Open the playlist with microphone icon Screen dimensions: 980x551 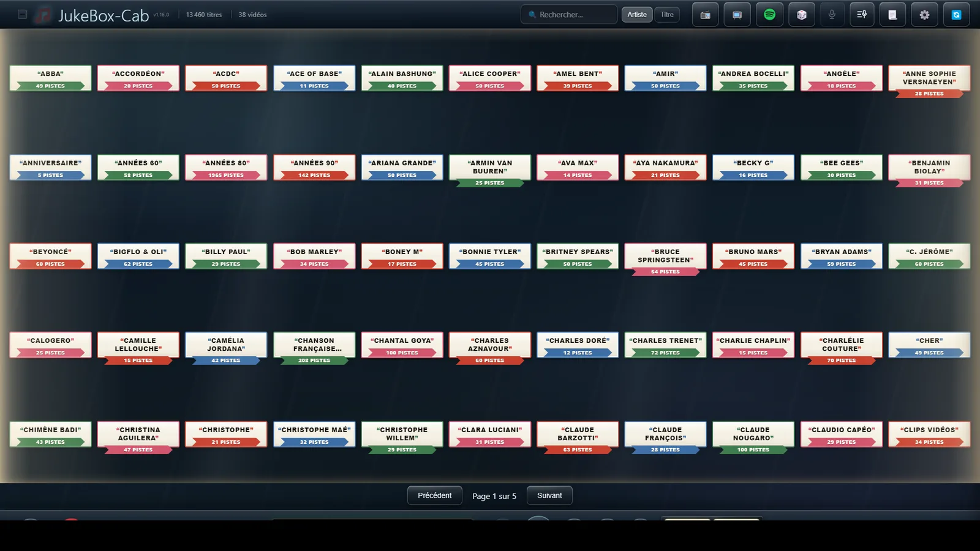pos(861,15)
